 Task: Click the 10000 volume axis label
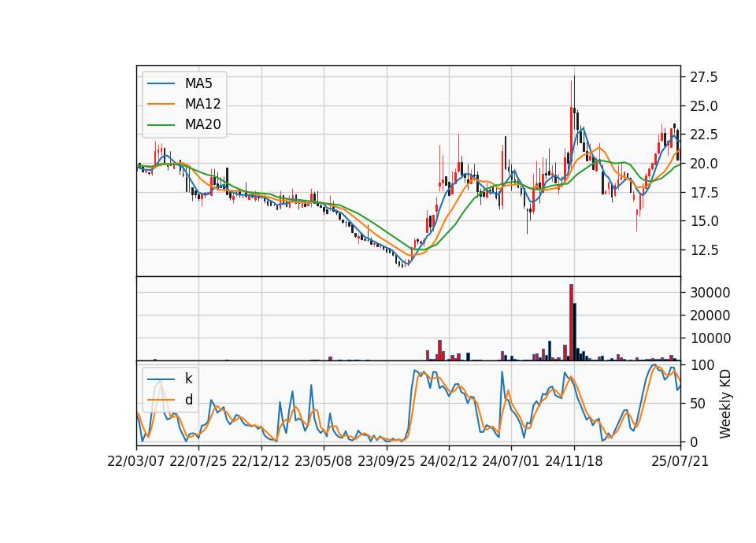pos(710,338)
